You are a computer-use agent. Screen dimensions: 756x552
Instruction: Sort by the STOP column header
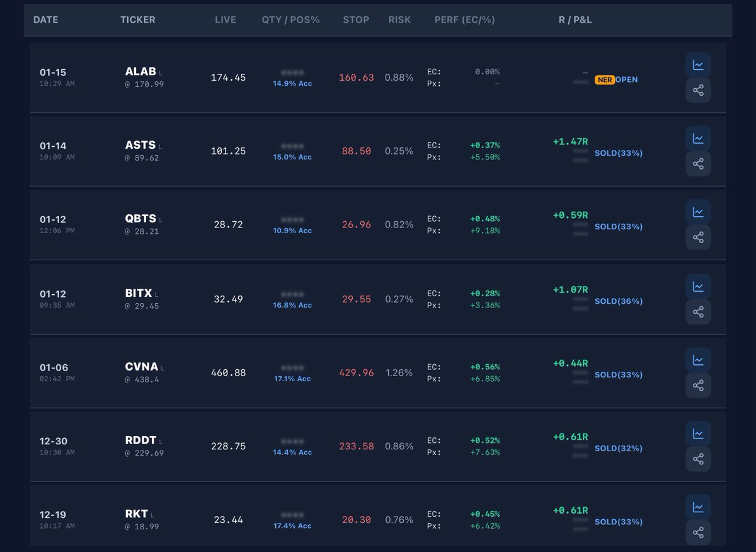pos(356,20)
